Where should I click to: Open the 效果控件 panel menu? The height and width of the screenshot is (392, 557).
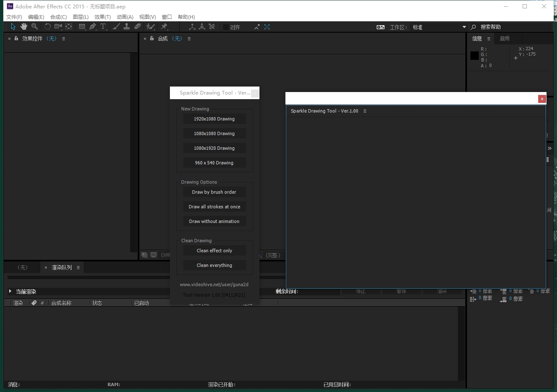pyautogui.click(x=64, y=38)
